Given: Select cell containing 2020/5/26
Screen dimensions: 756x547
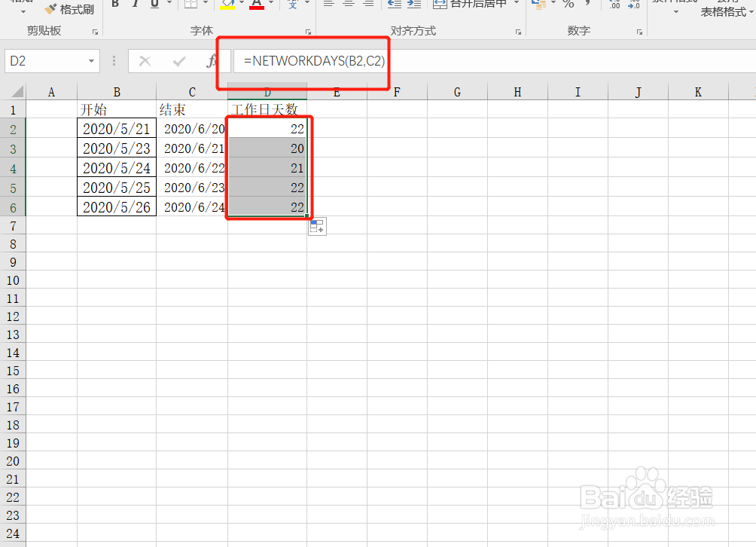Looking at the screenshot, I should pos(117,207).
